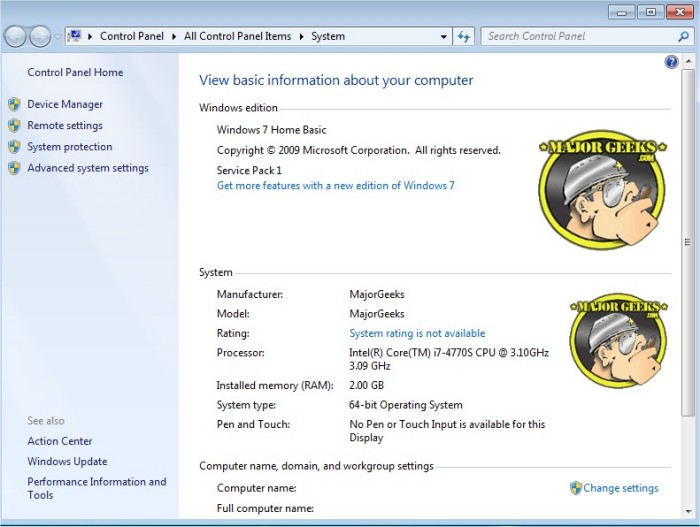Click shield icon beside Change settings
700x527 pixels.
point(575,488)
